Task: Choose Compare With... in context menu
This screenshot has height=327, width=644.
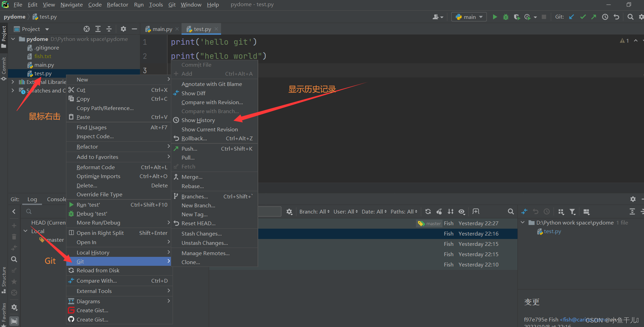Action: pos(119,281)
